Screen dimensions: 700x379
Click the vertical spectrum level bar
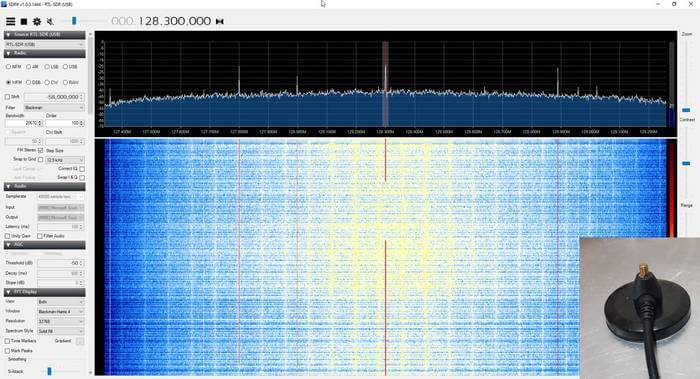pyautogui.click(x=672, y=84)
